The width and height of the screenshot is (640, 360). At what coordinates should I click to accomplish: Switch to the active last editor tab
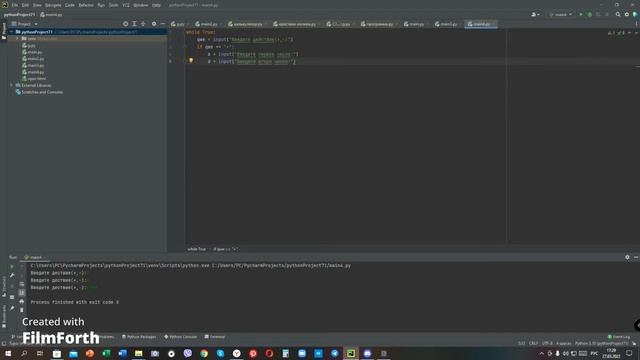point(481,24)
